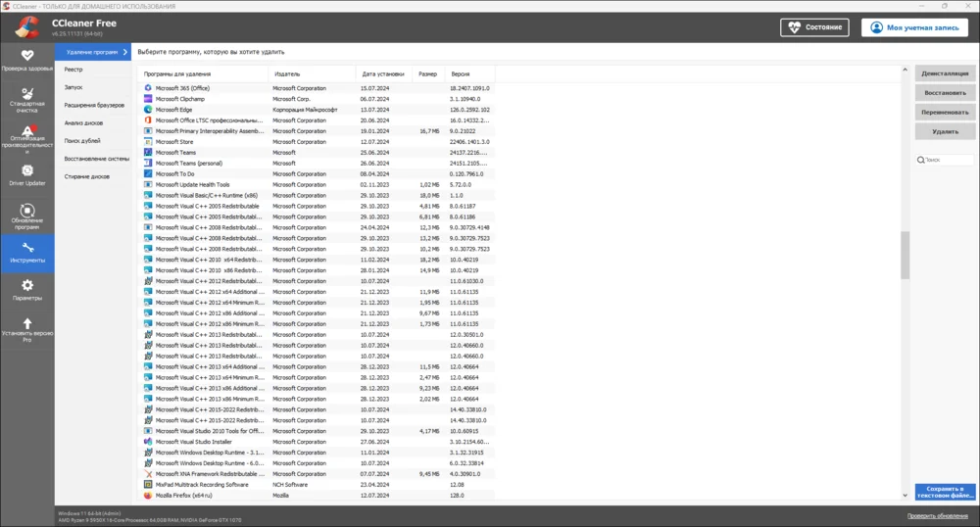Click the Microsoft Visual Studio 2010 Tools icon
Viewport: 980px width, 527px height.
[x=148, y=431]
